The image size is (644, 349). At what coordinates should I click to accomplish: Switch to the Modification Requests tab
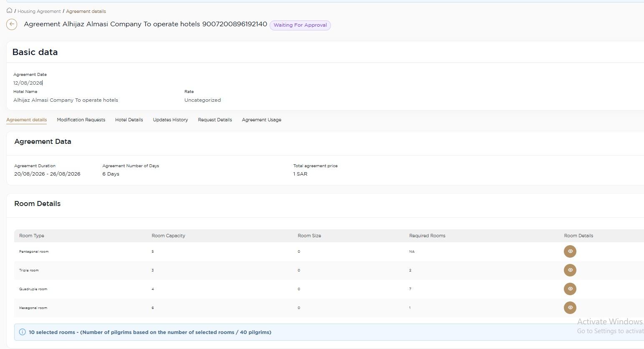81,120
